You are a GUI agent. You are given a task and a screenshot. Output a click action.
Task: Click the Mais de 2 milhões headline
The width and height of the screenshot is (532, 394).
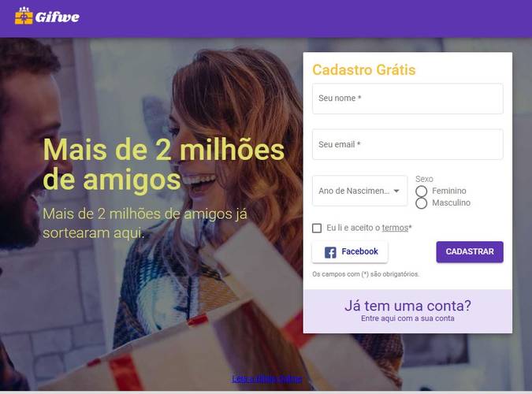(163, 164)
